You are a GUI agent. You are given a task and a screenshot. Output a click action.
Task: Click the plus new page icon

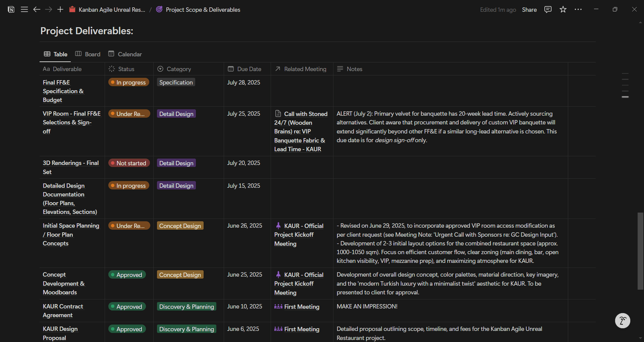coord(60,9)
